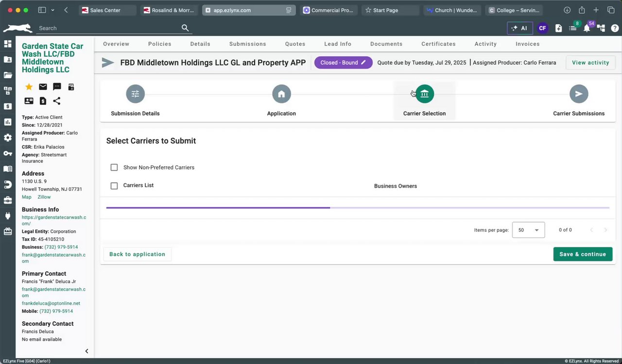Open Safari tab overview icon
This screenshot has width=622, height=364.
(611, 10)
